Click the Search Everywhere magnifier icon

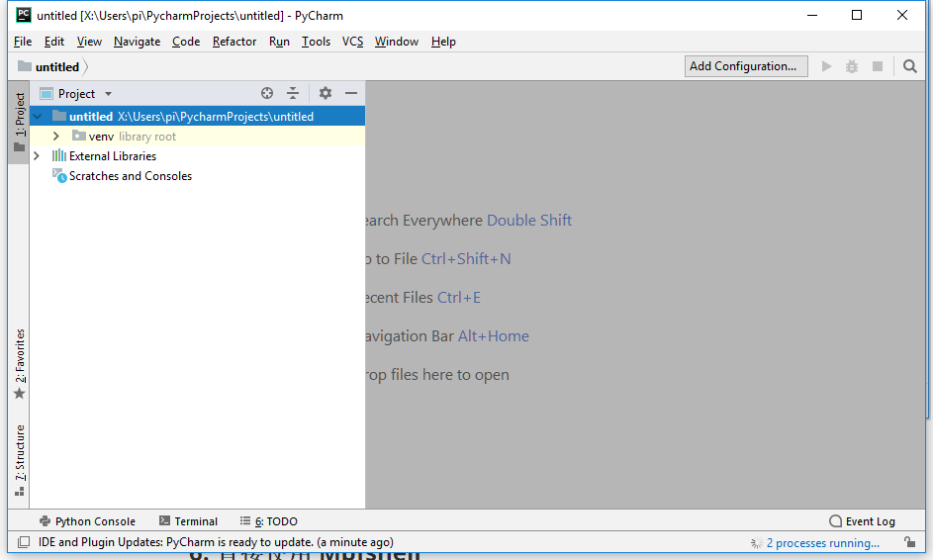pos(910,66)
